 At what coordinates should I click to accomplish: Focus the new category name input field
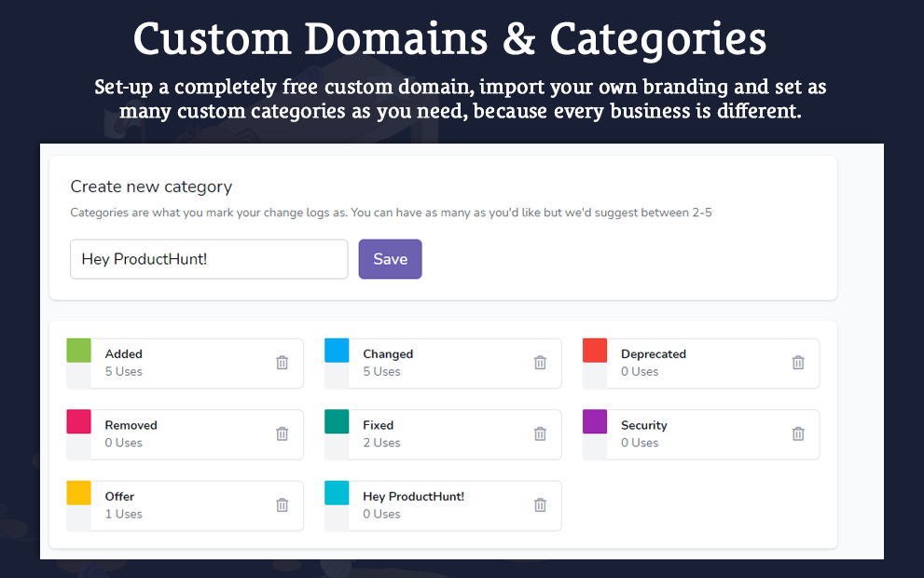209,258
